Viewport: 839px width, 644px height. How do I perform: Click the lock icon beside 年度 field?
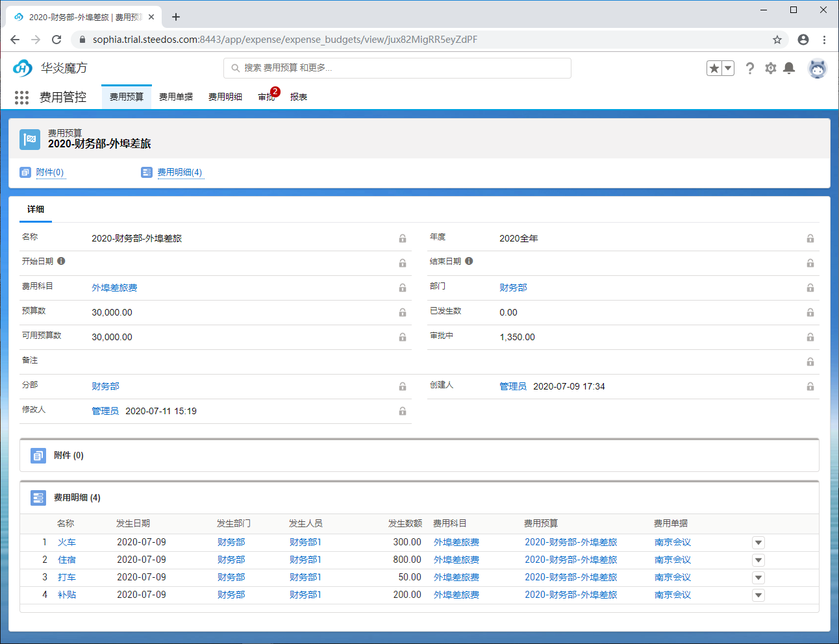pyautogui.click(x=810, y=238)
